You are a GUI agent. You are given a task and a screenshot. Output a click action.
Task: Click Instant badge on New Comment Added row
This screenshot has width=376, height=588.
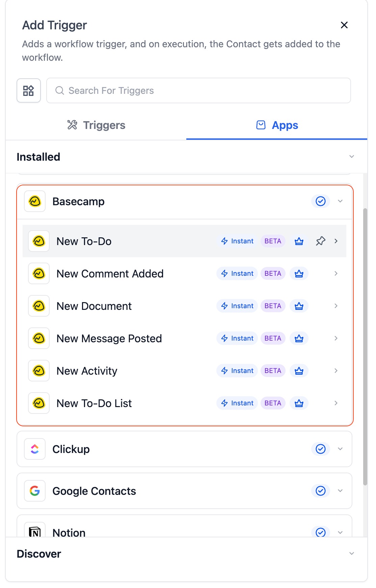click(x=237, y=273)
